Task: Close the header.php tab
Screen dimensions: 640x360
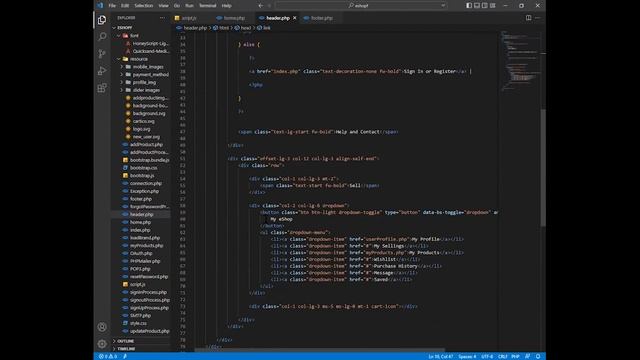Action: (295, 18)
